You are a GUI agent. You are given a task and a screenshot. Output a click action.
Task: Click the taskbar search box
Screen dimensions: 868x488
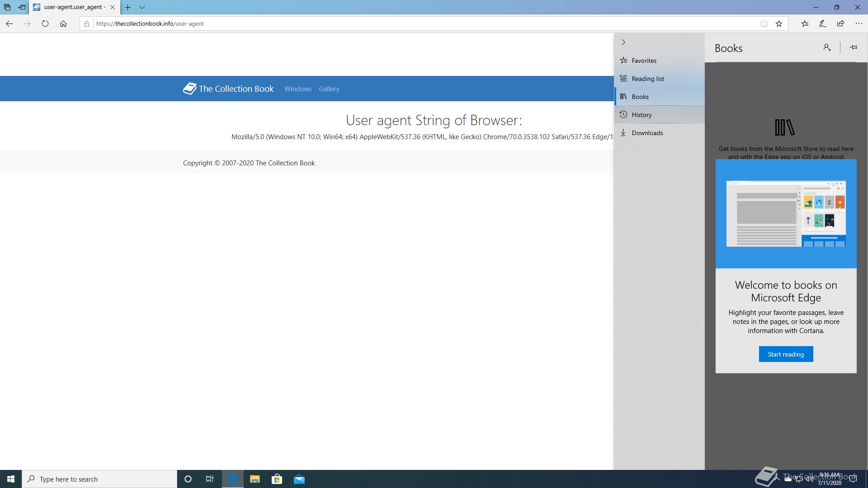tap(99, 479)
